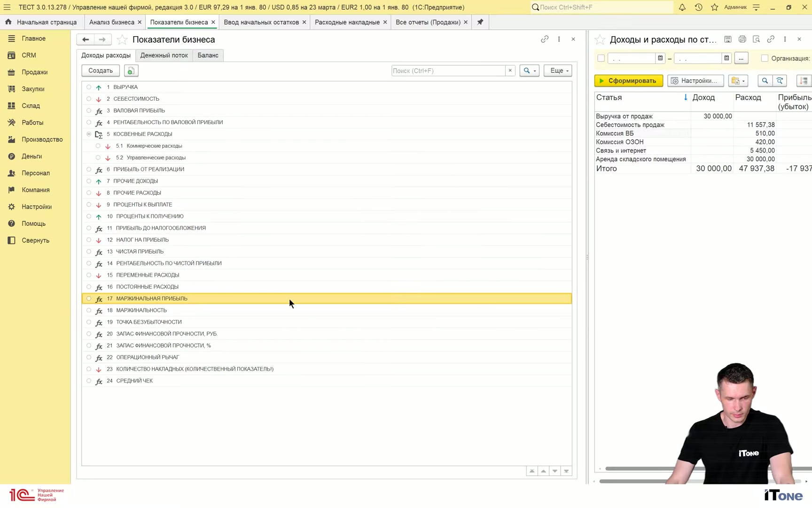
Task: Collapse sidebar with Свернуть
Action: 35,240
